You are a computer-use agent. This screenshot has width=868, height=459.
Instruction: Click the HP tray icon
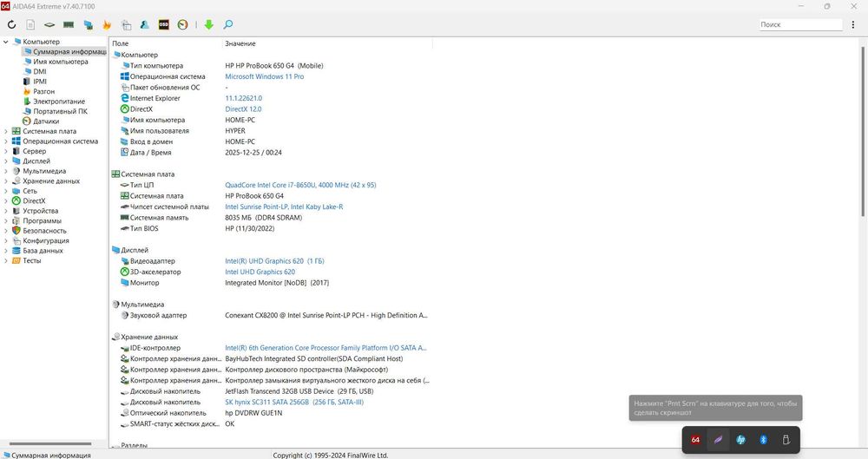click(x=740, y=440)
